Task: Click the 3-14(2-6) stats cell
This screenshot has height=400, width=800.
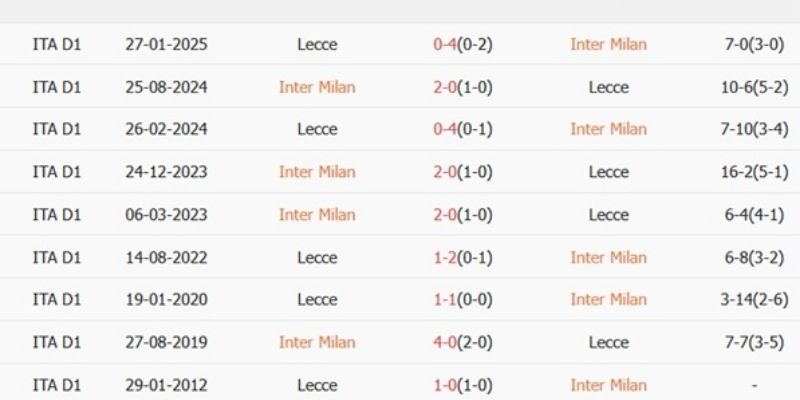Action: [754, 300]
